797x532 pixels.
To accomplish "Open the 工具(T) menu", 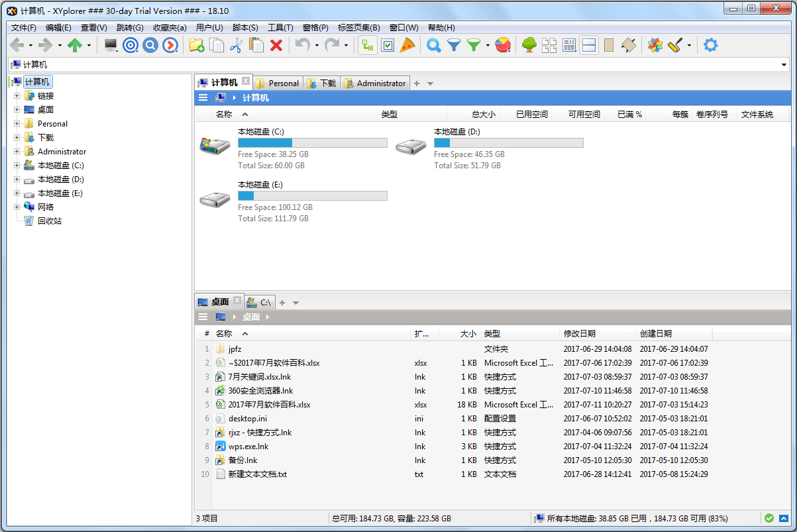I will [x=280, y=27].
